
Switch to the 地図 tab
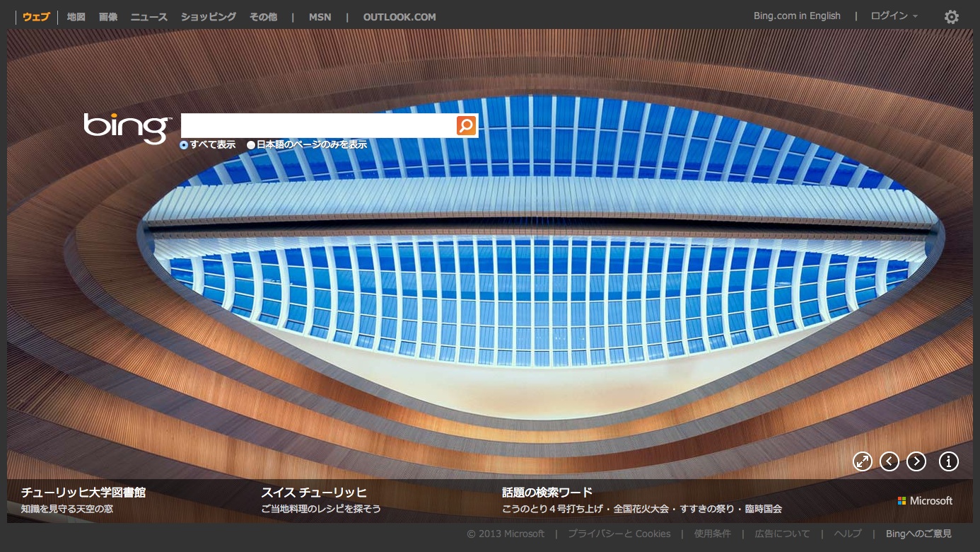click(76, 17)
